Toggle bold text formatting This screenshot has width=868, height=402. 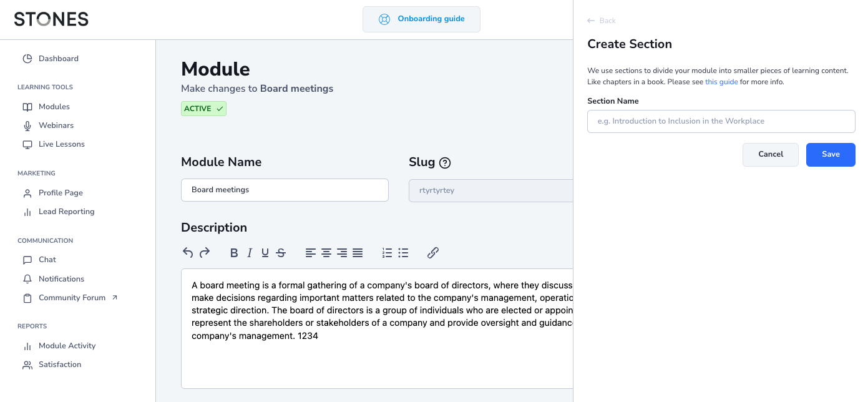pos(234,253)
